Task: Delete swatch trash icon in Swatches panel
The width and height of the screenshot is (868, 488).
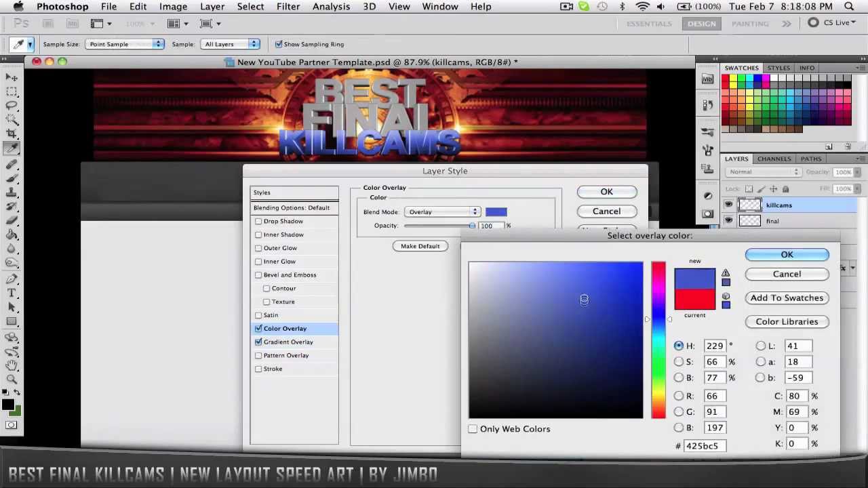Action: pyautogui.click(x=848, y=147)
